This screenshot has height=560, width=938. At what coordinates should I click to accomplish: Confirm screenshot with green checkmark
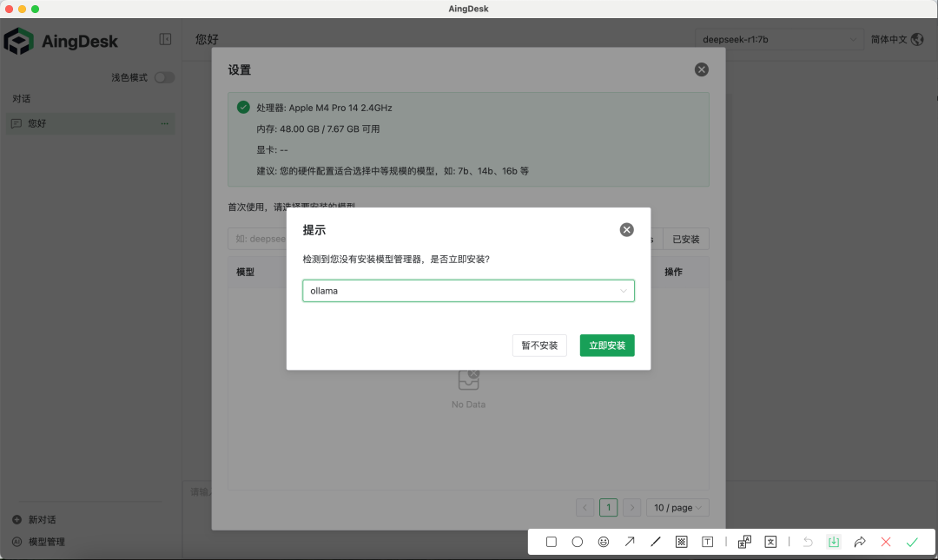(x=912, y=542)
